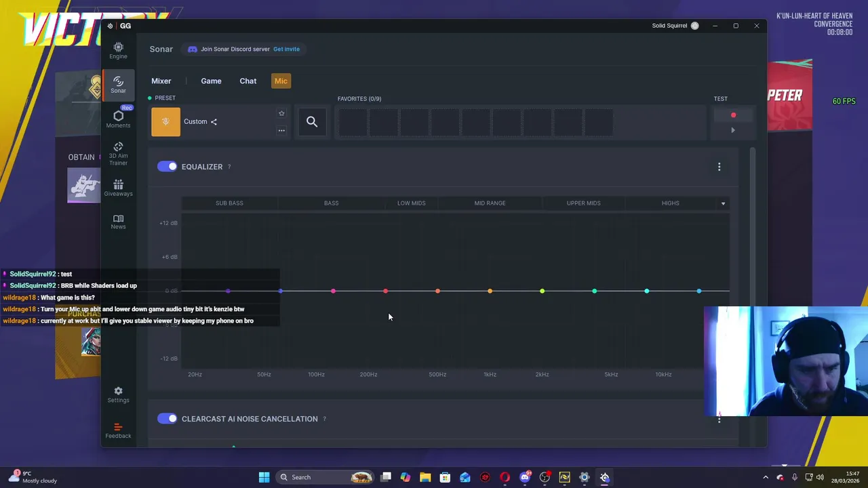Click the Equalizer help question mark
The height and width of the screenshot is (488, 868).
click(x=229, y=167)
